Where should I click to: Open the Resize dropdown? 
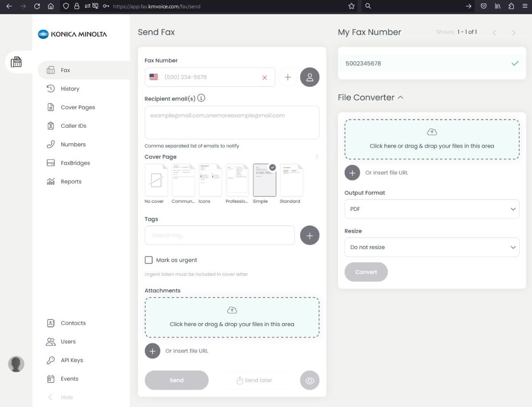pyautogui.click(x=431, y=247)
